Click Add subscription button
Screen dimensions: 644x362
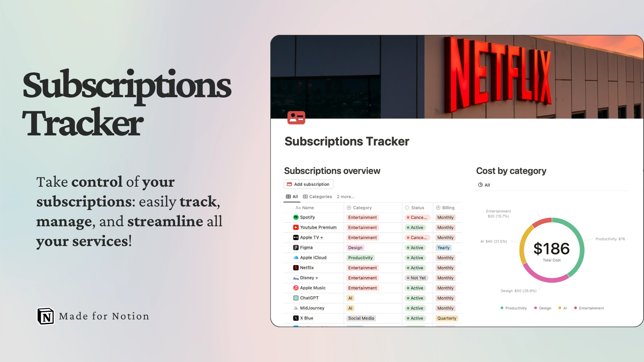308,184
